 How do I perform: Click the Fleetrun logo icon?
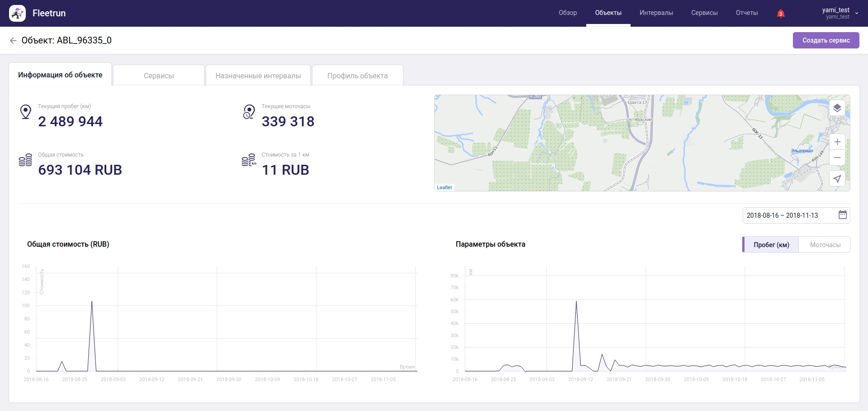(x=18, y=13)
